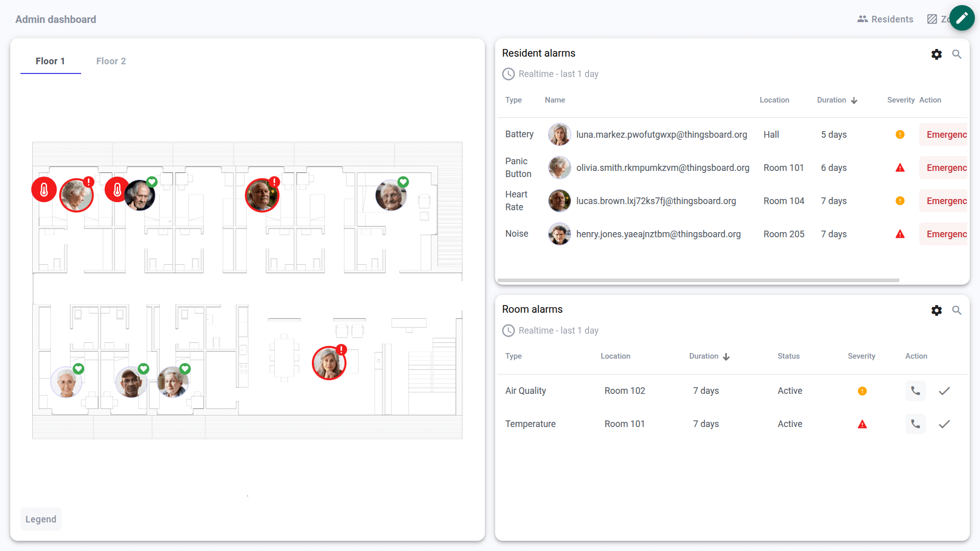Viewport: 980px width, 551px height.
Task: Open Resident alarms settings gear
Action: 936,54
